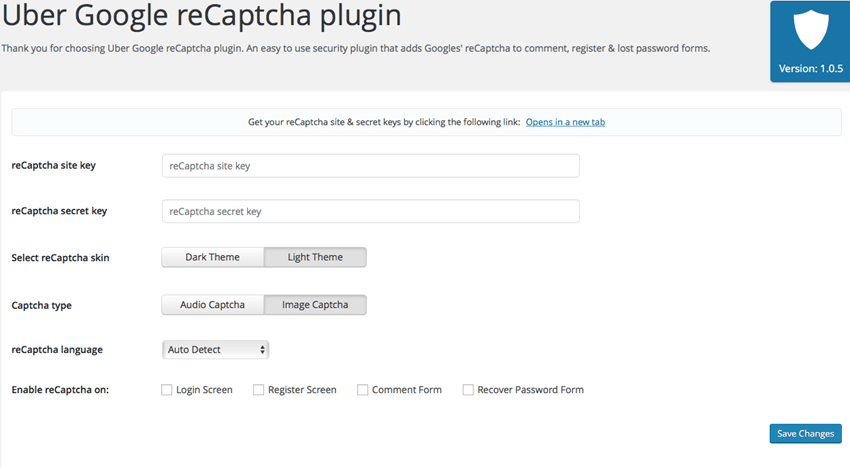Save the plugin settings changes

click(x=806, y=434)
